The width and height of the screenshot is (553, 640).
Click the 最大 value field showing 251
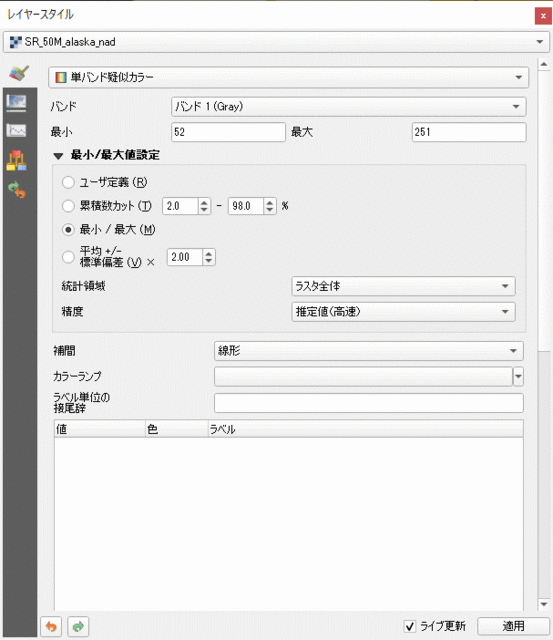click(x=469, y=132)
